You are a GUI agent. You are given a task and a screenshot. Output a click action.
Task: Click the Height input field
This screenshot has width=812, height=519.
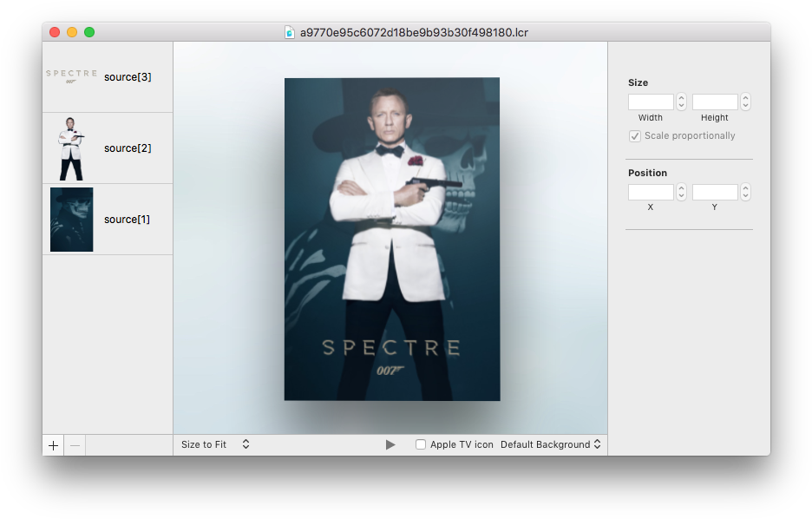716,102
